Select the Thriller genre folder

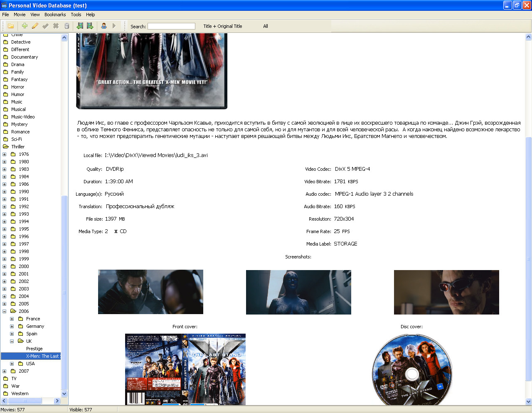coord(18,147)
